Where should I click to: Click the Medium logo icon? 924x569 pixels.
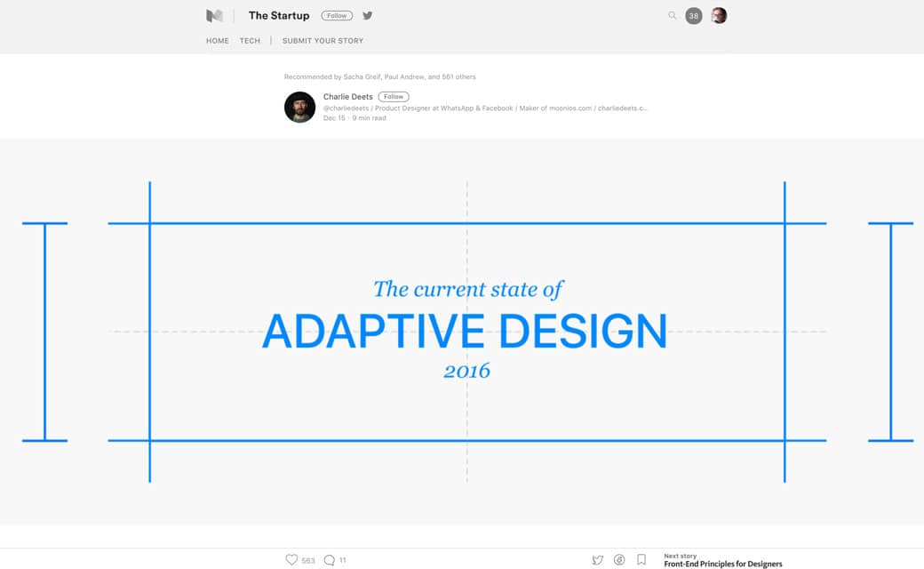214,16
